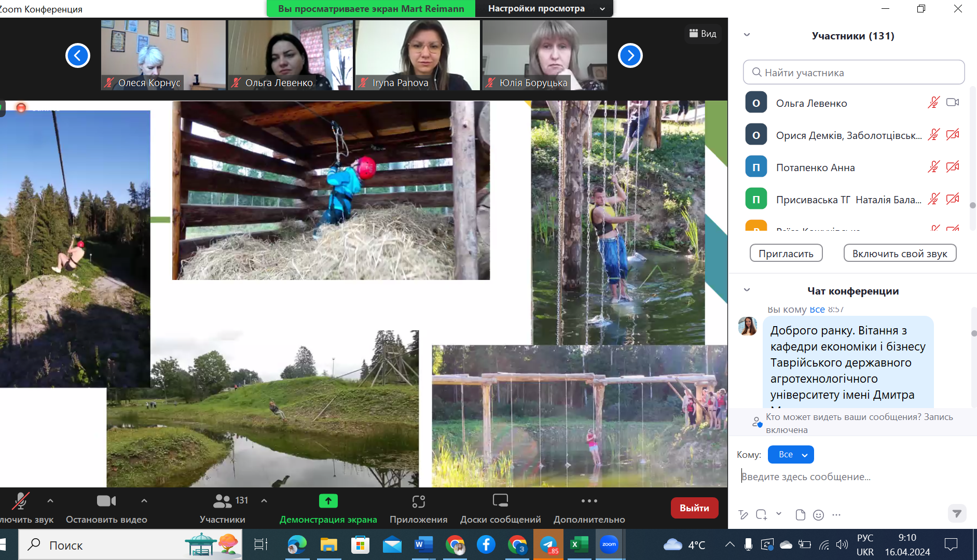Click the chat message input field
This screenshot has width=977, height=560.
pos(851,477)
